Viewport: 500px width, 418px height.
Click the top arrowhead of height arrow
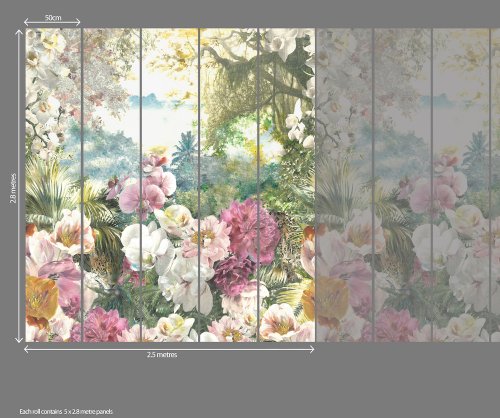click(19, 32)
